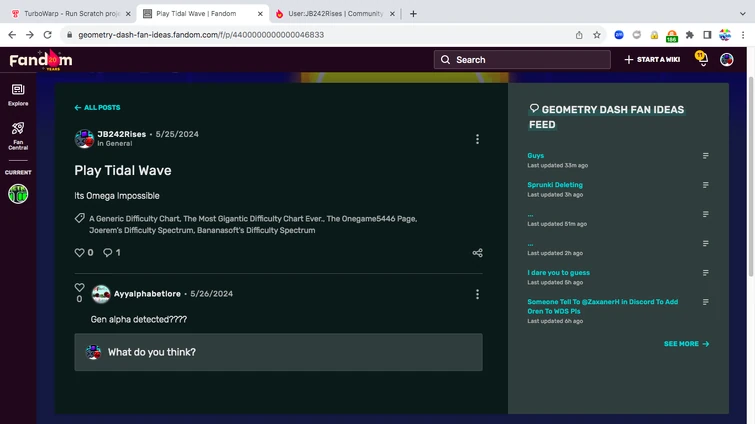Open the Guys feed post
Screen dimensions: 755x424
coord(535,155)
